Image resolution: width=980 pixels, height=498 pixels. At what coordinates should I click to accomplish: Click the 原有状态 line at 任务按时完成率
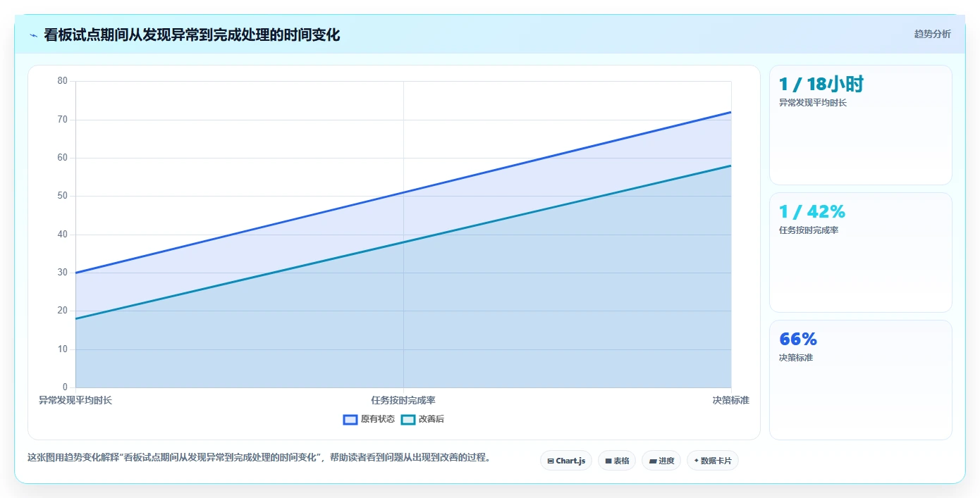click(x=403, y=192)
